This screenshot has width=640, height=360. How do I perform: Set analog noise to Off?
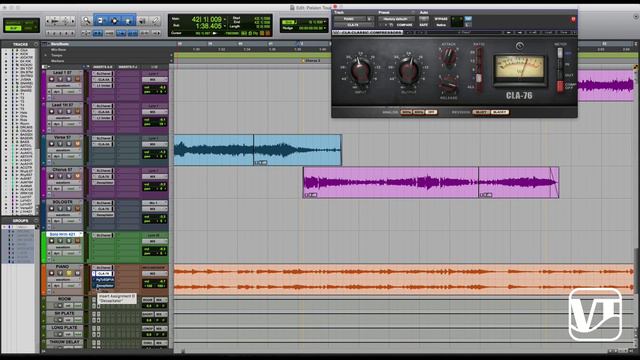coord(431,112)
